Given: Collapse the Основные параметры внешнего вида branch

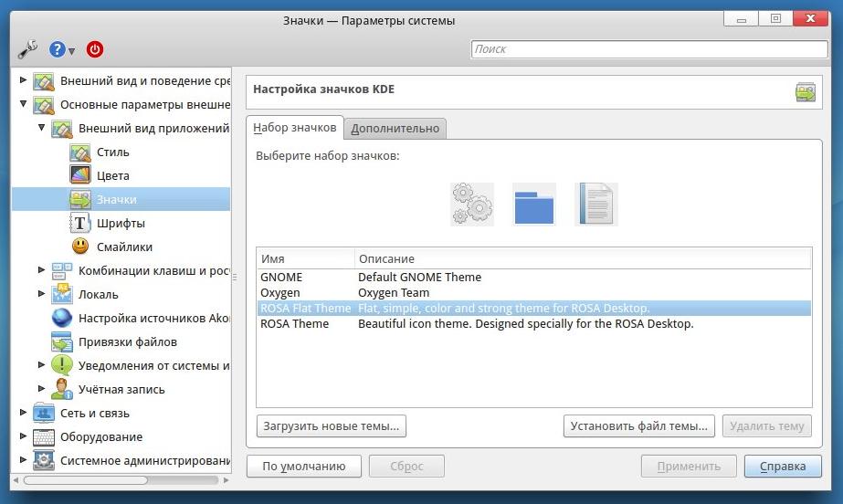Looking at the screenshot, I should click(23, 104).
